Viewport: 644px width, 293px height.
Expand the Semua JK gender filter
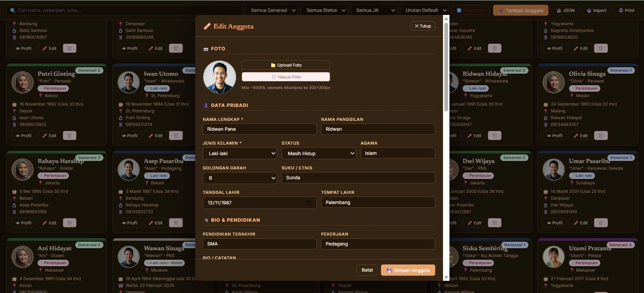pos(374,10)
